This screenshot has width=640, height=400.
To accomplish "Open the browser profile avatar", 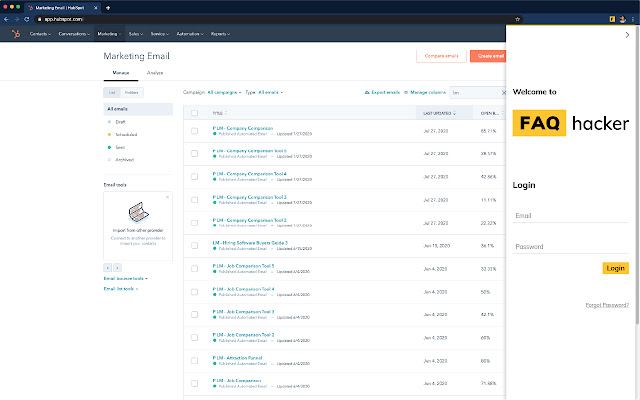I will pos(622,19).
